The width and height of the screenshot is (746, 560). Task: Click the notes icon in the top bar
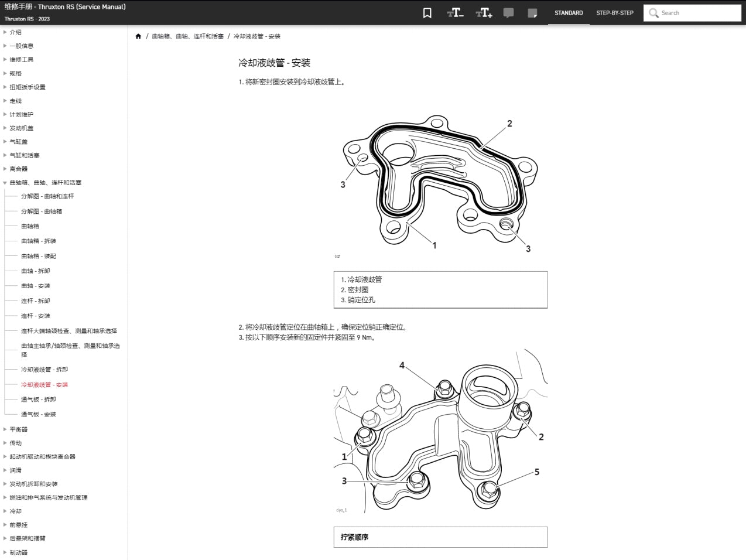point(533,12)
